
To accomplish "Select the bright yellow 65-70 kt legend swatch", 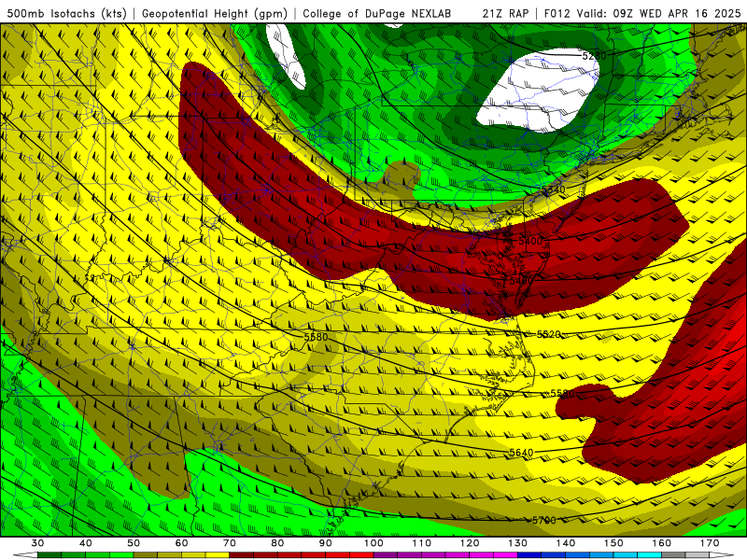I will point(218,555).
